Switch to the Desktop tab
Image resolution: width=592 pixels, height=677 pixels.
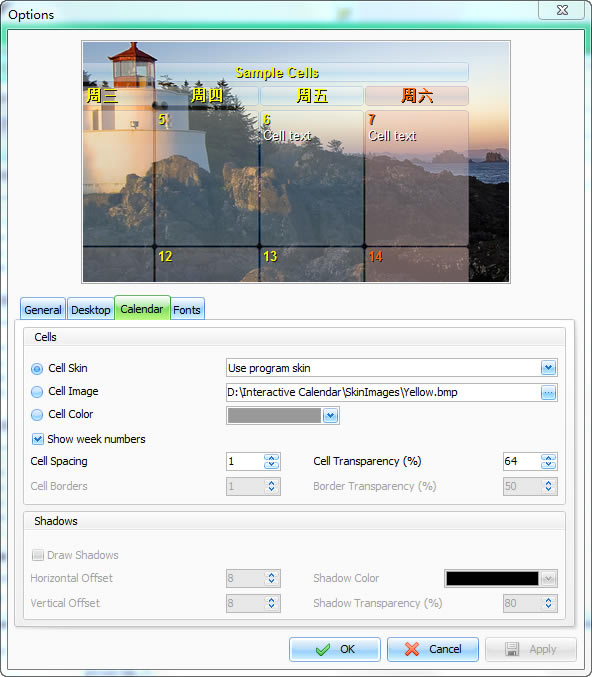[91, 310]
